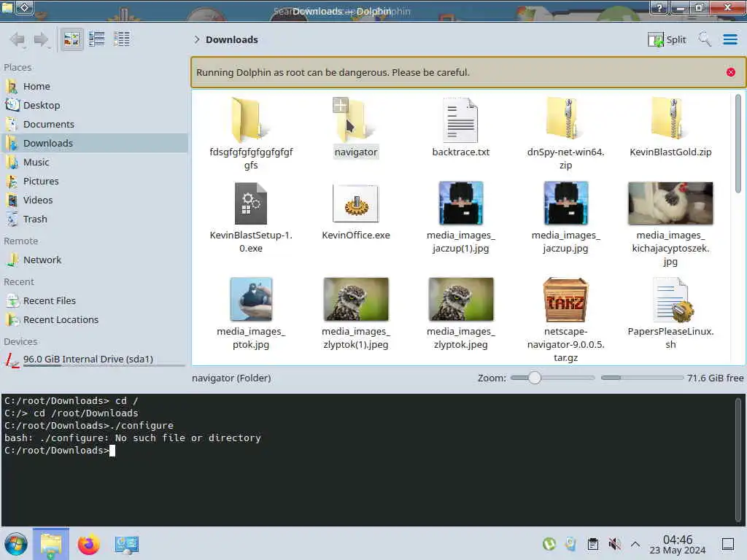
Task: Open Music in Places
Action: pyautogui.click(x=94, y=162)
